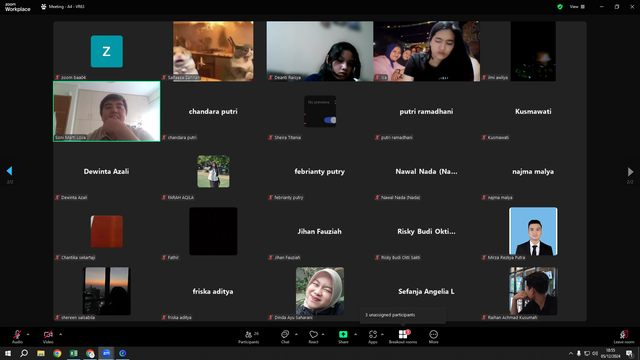
Task: Click taskbar volume icon
Action: [x=595, y=353]
